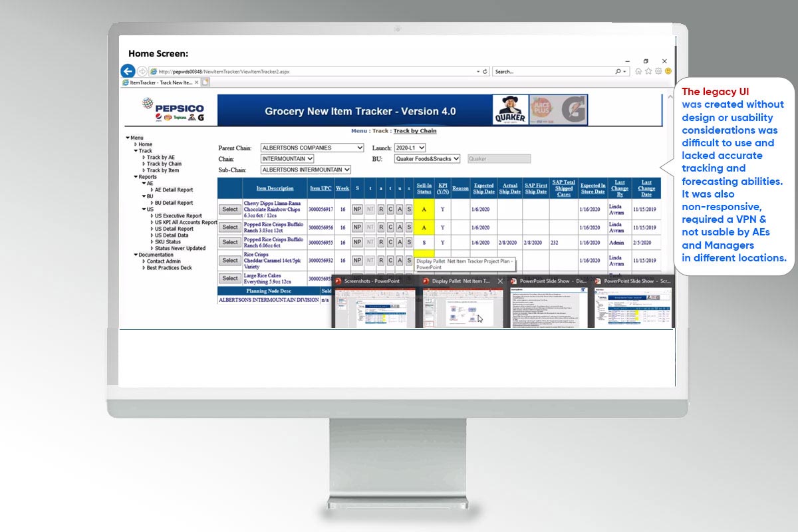Screen dimensions: 798x532
Task: Click the page scrollbar up arrow
Action: (x=670, y=97)
